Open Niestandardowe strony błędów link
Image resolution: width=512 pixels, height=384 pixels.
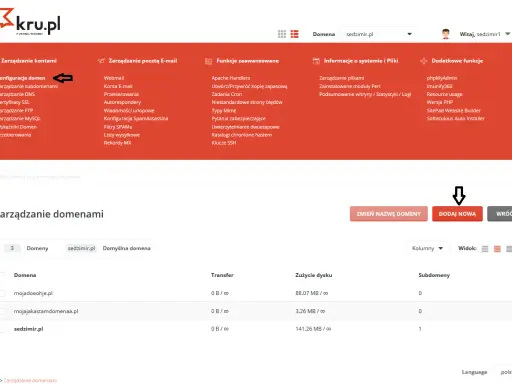pyautogui.click(x=247, y=102)
